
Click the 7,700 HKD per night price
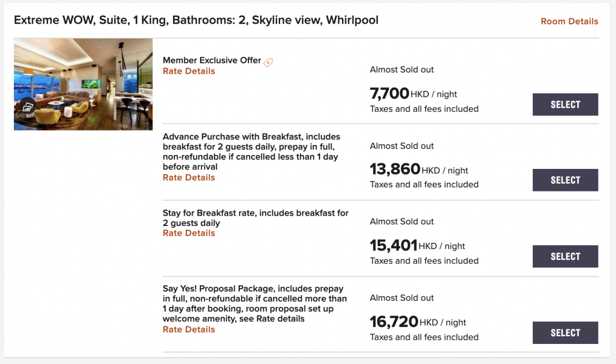tap(413, 94)
